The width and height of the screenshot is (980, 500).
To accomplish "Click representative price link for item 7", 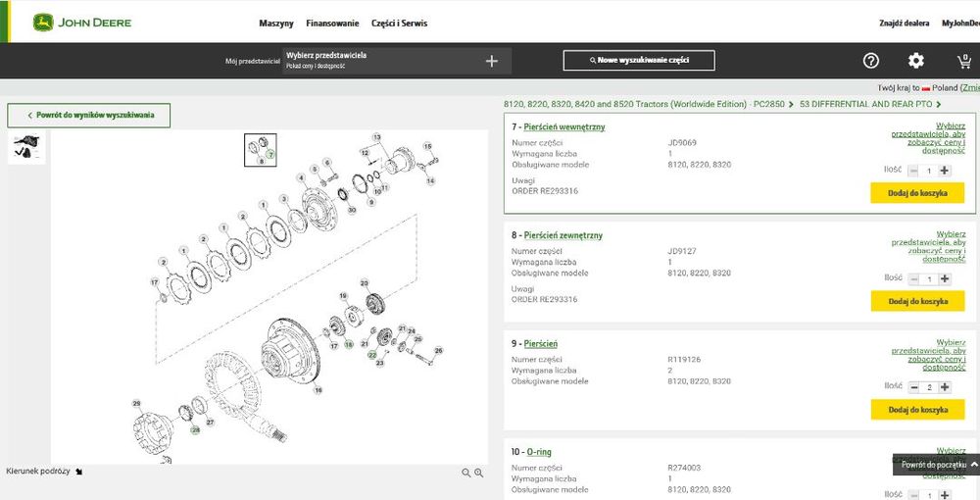I will point(928,138).
